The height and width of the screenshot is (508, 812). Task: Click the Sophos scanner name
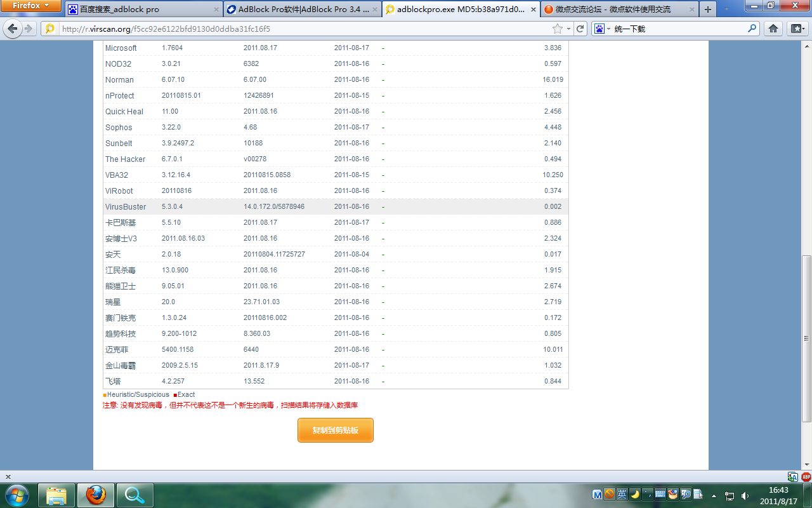pyautogui.click(x=119, y=128)
